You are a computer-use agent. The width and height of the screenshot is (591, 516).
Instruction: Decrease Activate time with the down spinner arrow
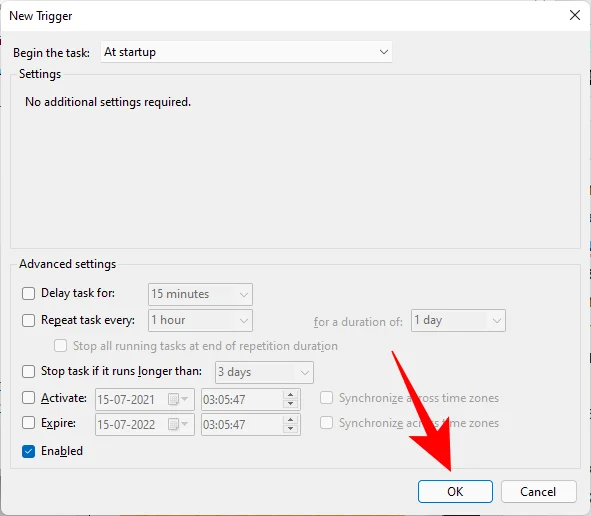coord(290,404)
